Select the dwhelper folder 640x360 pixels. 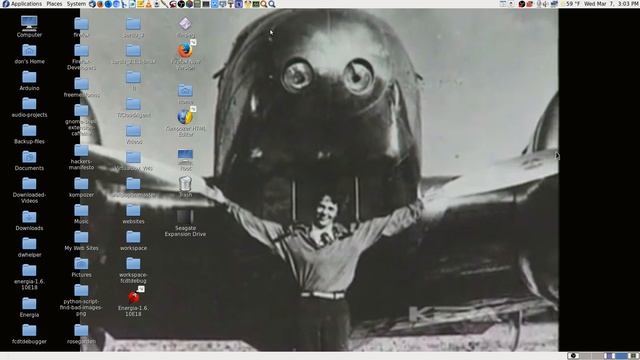click(x=29, y=247)
